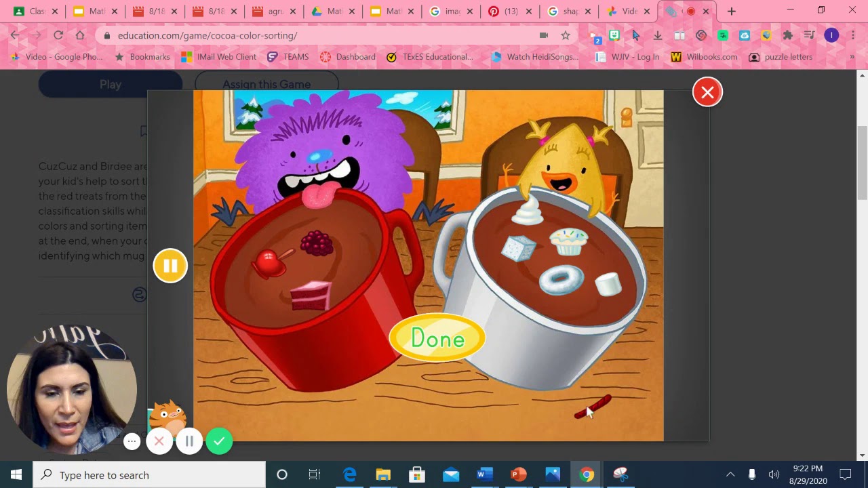The height and width of the screenshot is (488, 868).
Task: Switch to the Pinterest (13) tab
Action: pos(511,12)
